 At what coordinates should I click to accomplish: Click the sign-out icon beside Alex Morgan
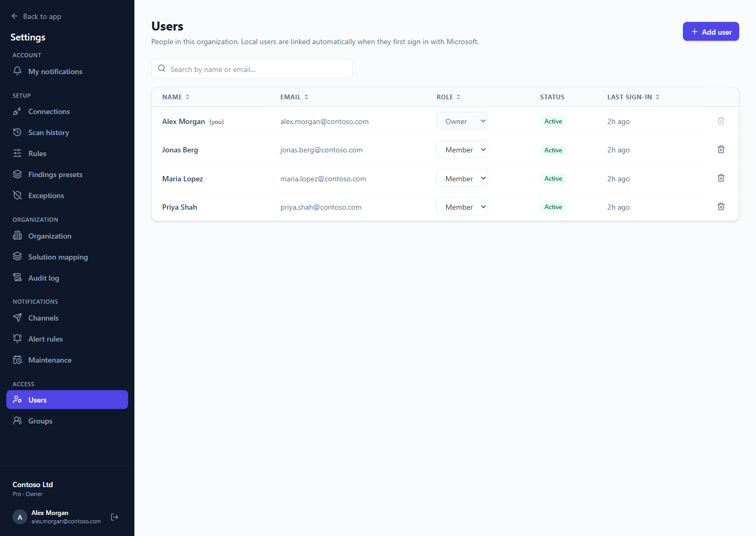114,517
